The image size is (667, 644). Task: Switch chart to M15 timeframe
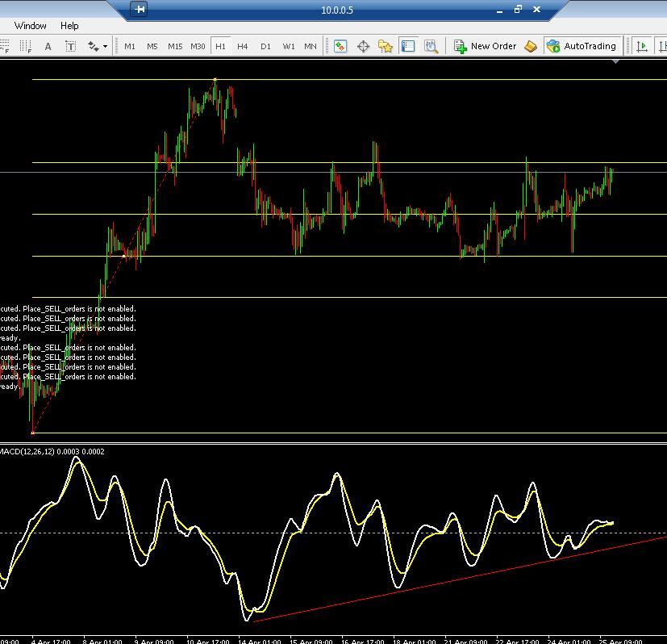[175, 46]
